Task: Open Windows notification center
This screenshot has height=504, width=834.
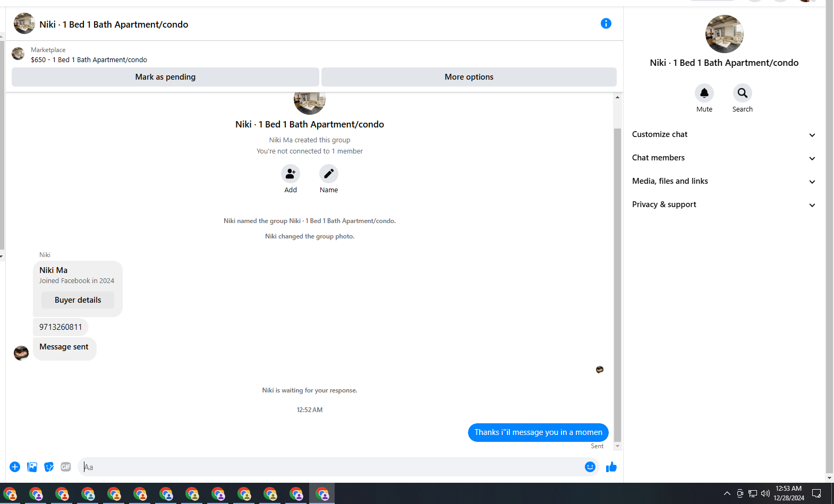Action: coord(816,493)
